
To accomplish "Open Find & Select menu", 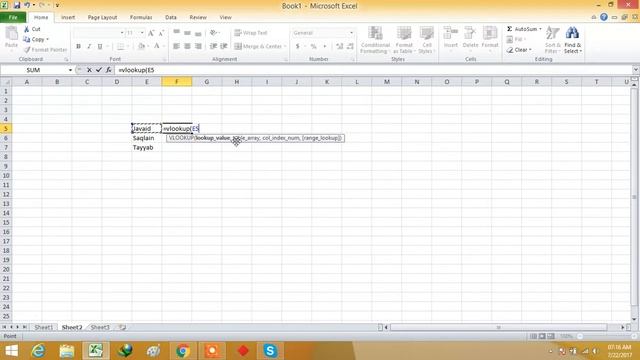I will pos(573,40).
